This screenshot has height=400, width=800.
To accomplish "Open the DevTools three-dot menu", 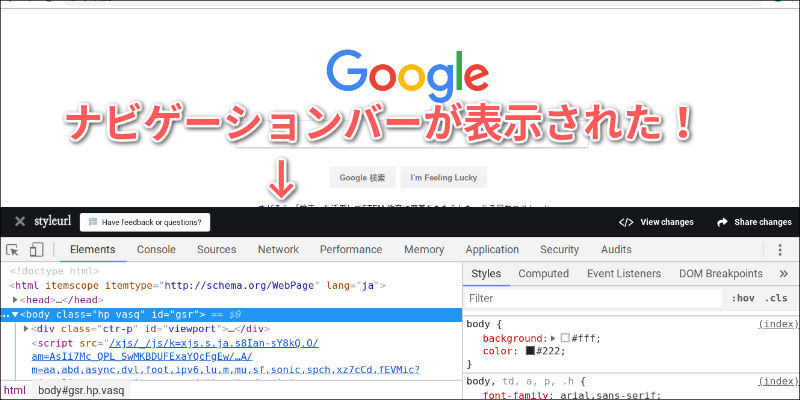I will pyautogui.click(x=780, y=250).
